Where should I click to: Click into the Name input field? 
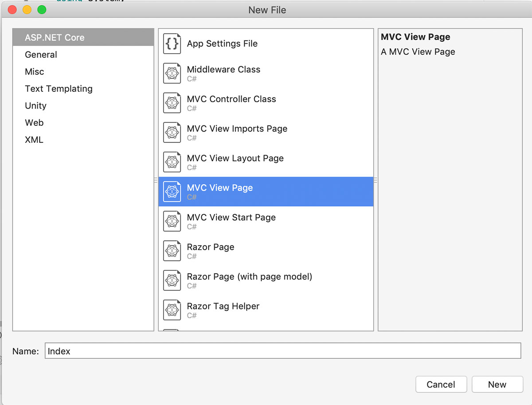283,351
